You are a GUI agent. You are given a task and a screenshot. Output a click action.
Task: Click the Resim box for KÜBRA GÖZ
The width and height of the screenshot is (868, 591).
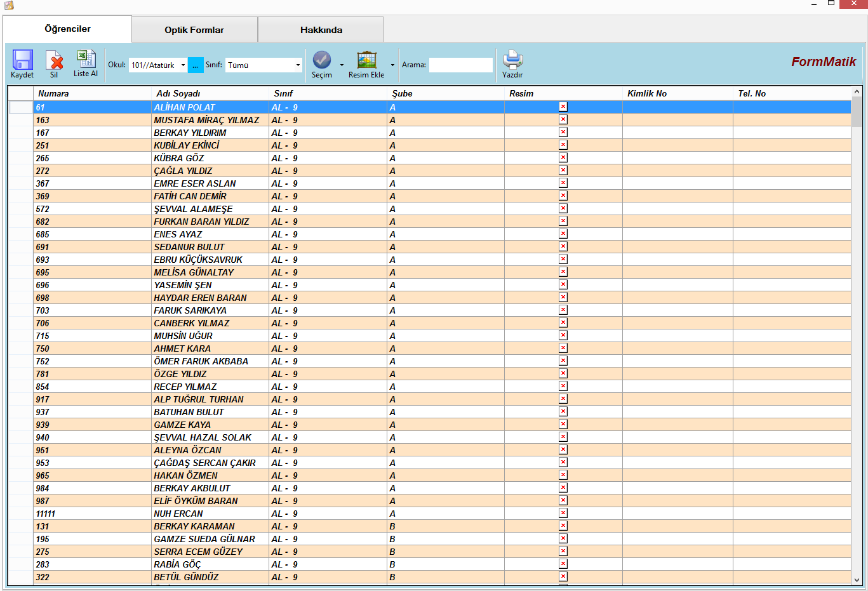coord(563,158)
